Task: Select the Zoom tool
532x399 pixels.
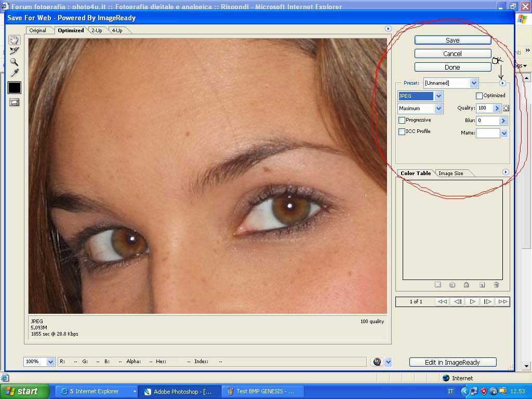Action: pyautogui.click(x=14, y=62)
